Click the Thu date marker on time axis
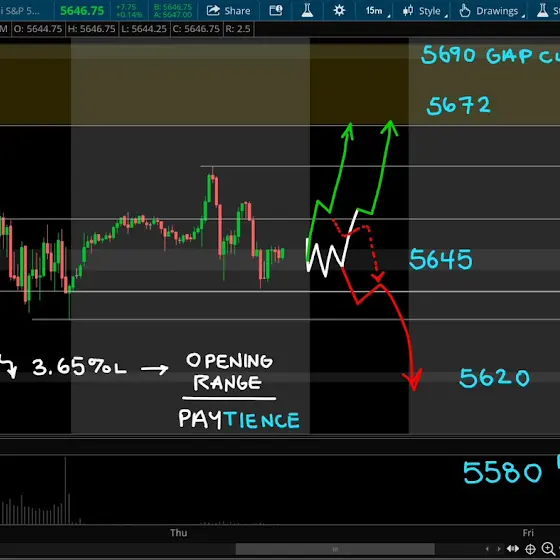The width and height of the screenshot is (560, 560). coord(179,532)
